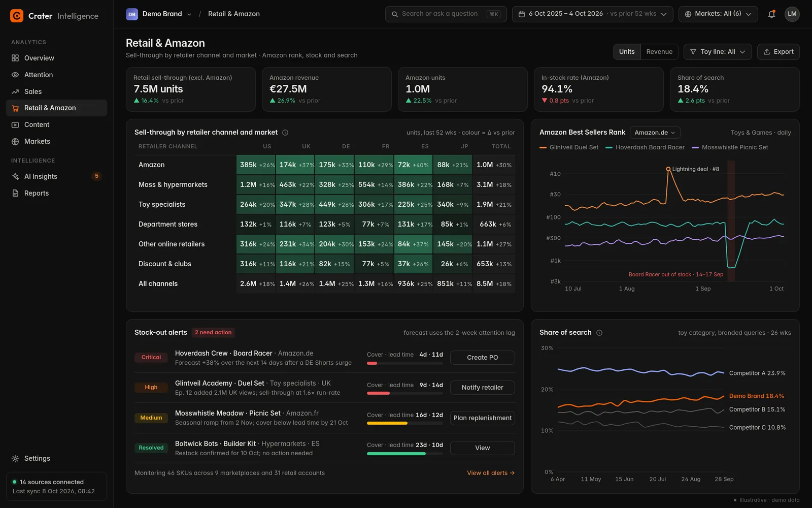Create PO for Board Racer alert
Image resolution: width=812 pixels, height=508 pixels.
click(482, 358)
